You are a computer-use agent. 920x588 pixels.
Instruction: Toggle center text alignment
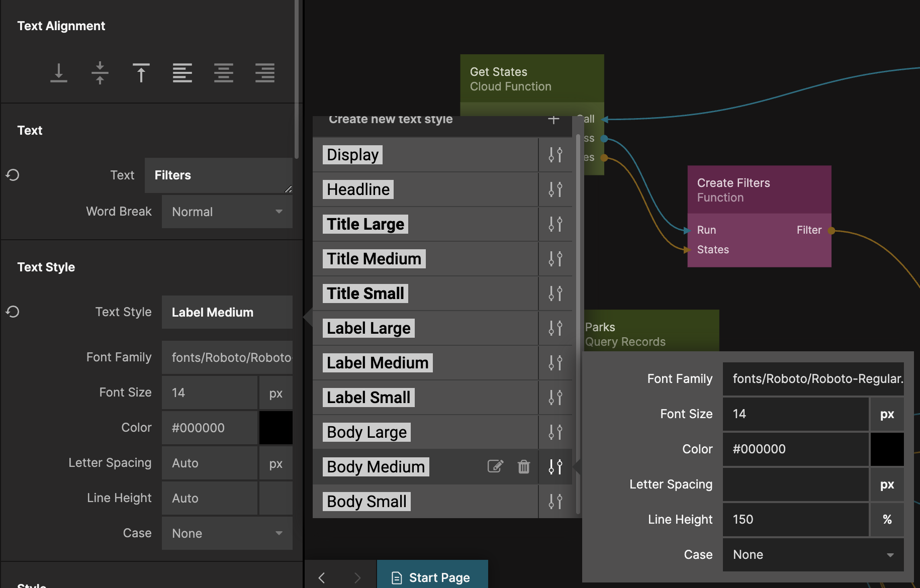[x=224, y=73]
